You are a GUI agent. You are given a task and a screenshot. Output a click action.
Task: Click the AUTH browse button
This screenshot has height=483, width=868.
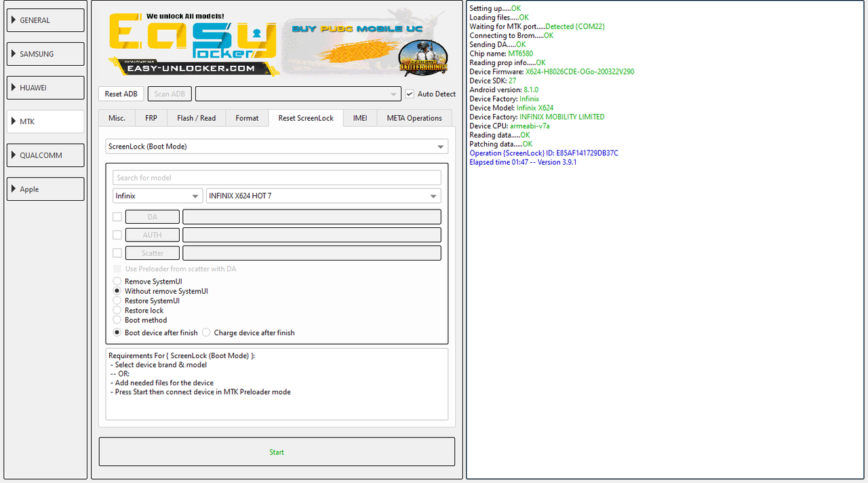click(x=153, y=235)
